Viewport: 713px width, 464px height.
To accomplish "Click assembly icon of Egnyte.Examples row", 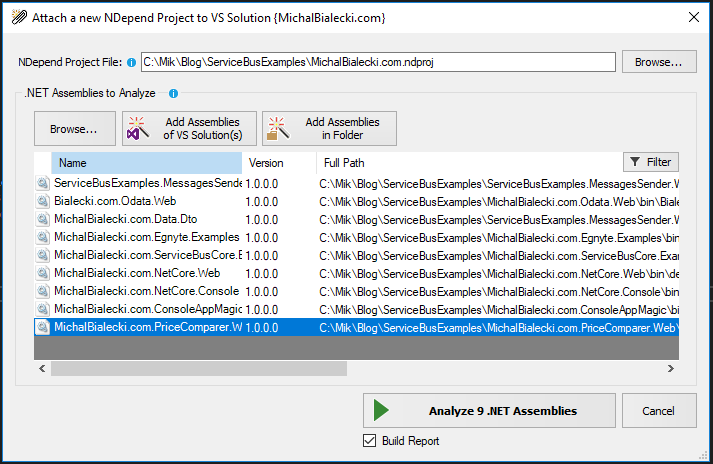I will 43,237.
